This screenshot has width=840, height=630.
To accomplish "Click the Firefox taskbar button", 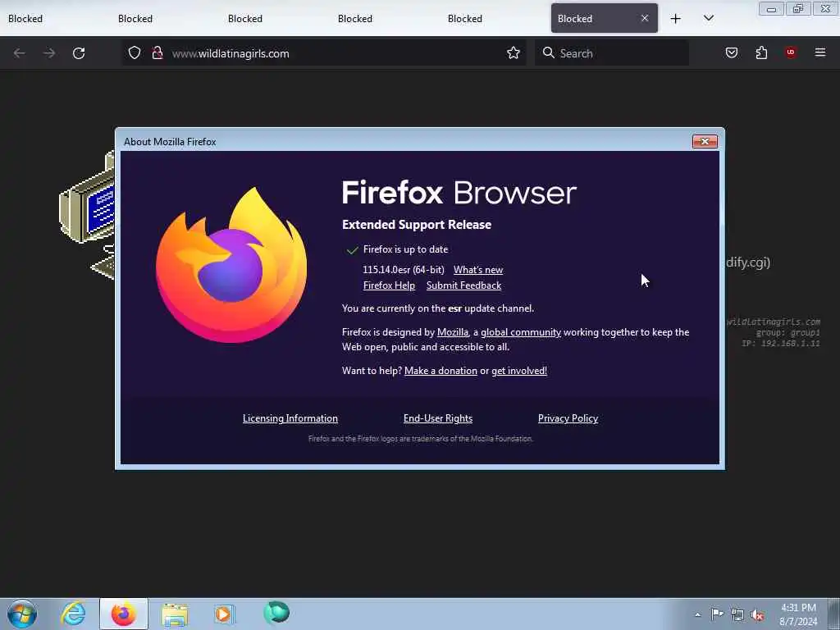I will pos(123,614).
